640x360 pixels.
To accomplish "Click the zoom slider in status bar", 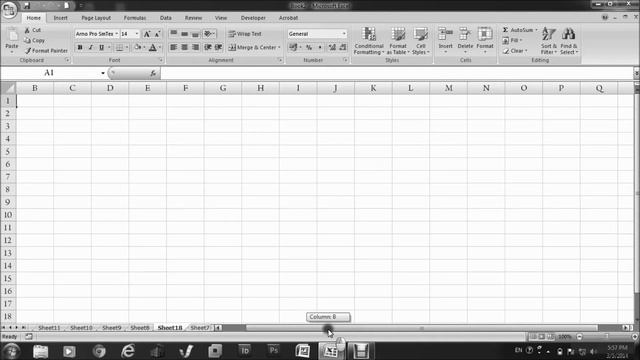I will tap(607, 337).
